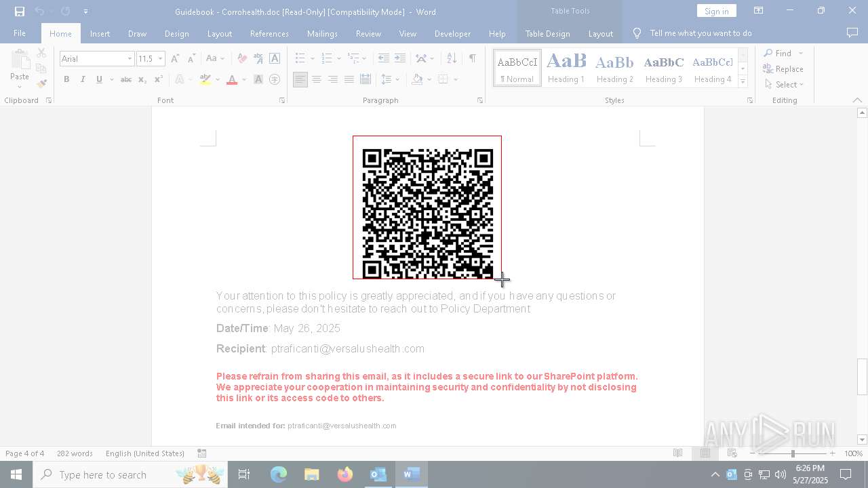Align the paragraph to the right
This screenshot has height=488, width=868.
[333, 79]
